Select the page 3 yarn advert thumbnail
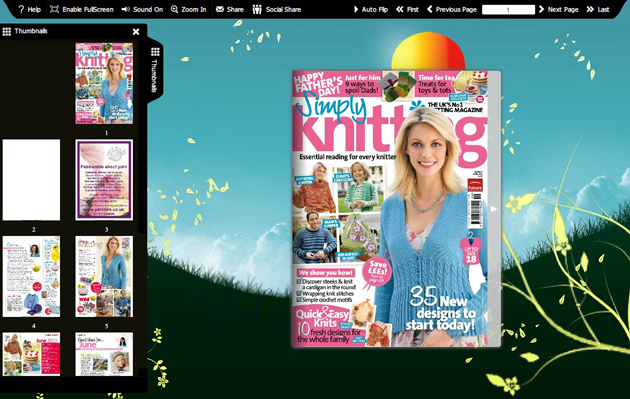Image resolution: width=630 pixels, height=399 pixels. coord(104,180)
